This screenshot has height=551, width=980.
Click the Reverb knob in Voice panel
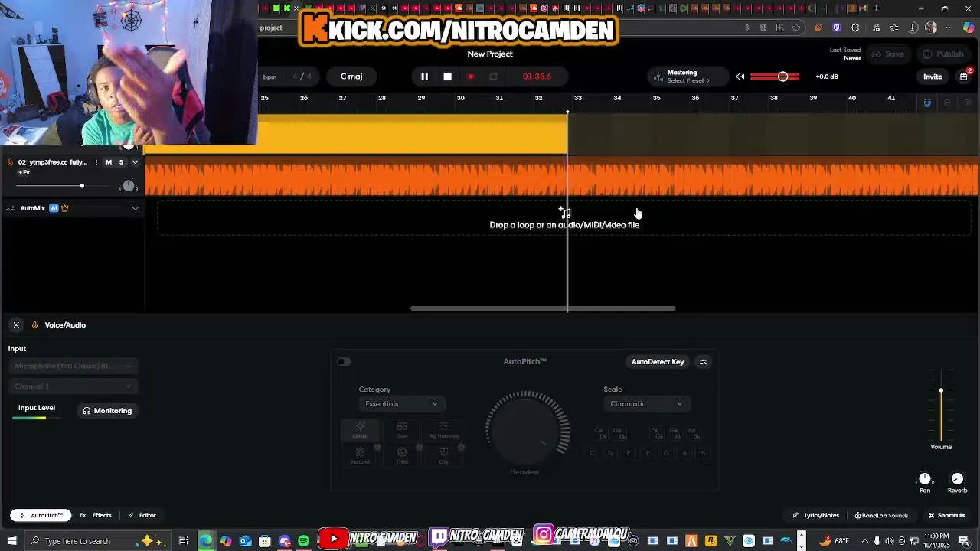[957, 479]
